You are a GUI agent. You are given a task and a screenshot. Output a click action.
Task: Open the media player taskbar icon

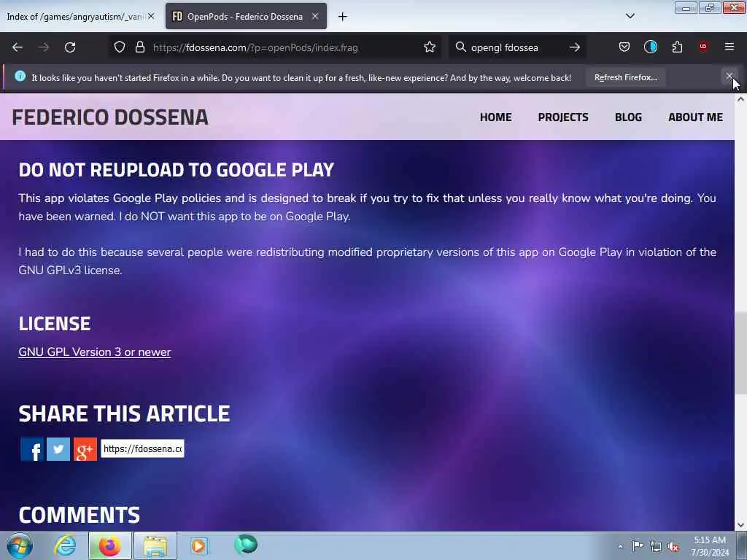point(200,545)
